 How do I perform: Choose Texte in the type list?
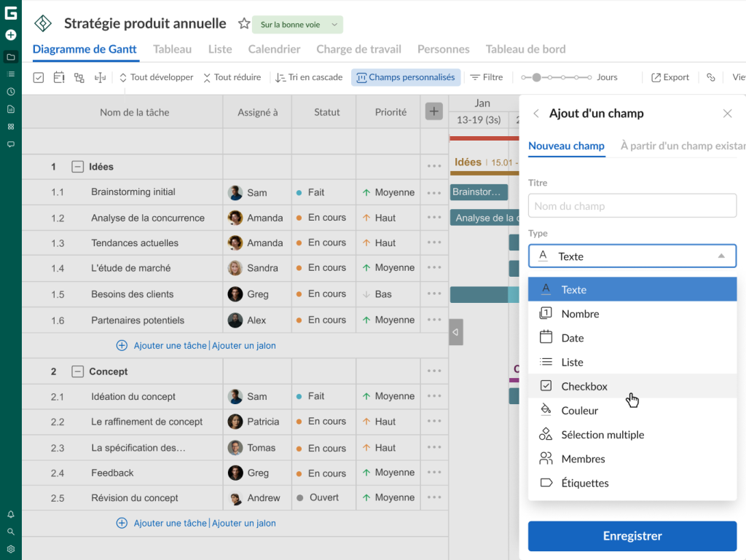pos(632,290)
